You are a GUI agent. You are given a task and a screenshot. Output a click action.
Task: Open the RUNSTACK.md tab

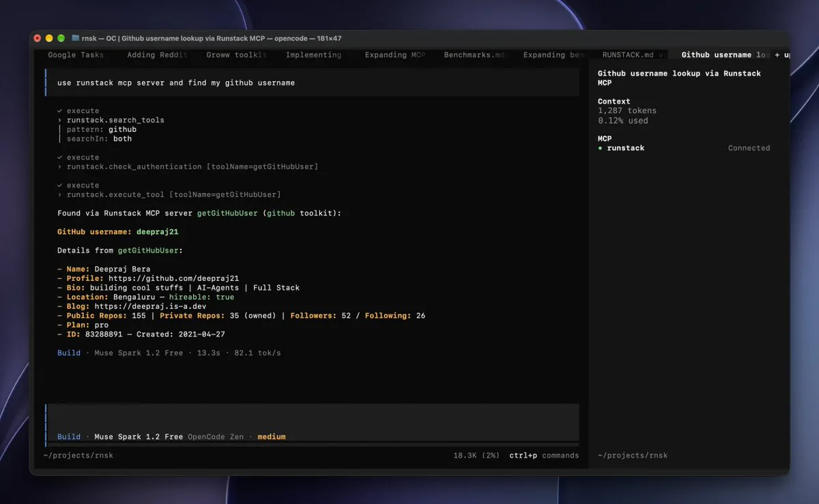[x=628, y=55]
